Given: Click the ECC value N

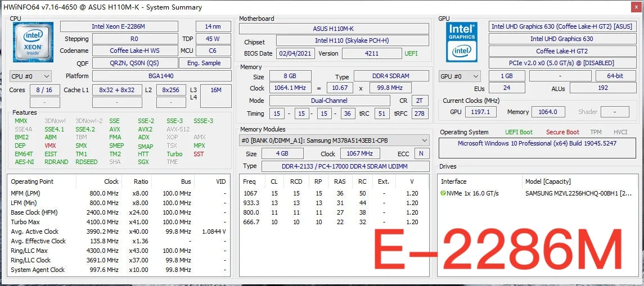Looking at the screenshot, I should click(421, 154).
